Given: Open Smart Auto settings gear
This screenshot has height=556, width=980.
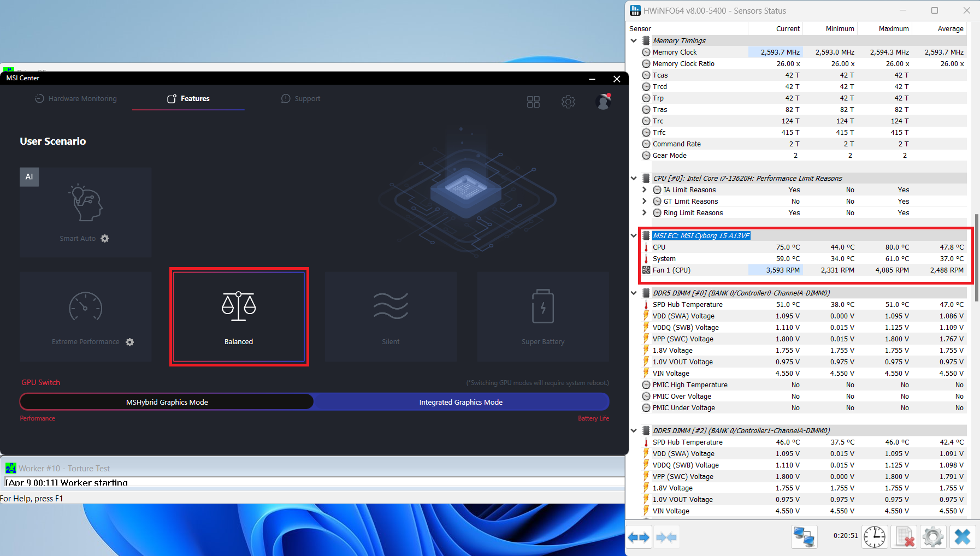Looking at the screenshot, I should click(105, 239).
